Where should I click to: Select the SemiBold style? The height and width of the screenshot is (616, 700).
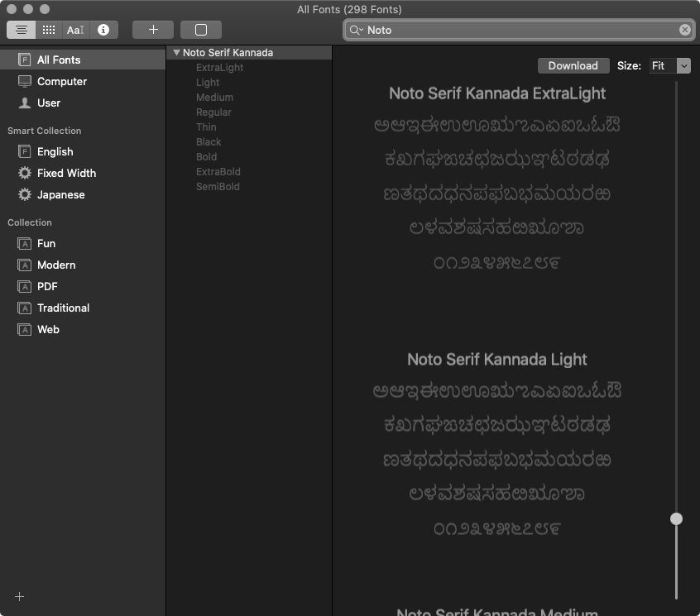tap(218, 186)
